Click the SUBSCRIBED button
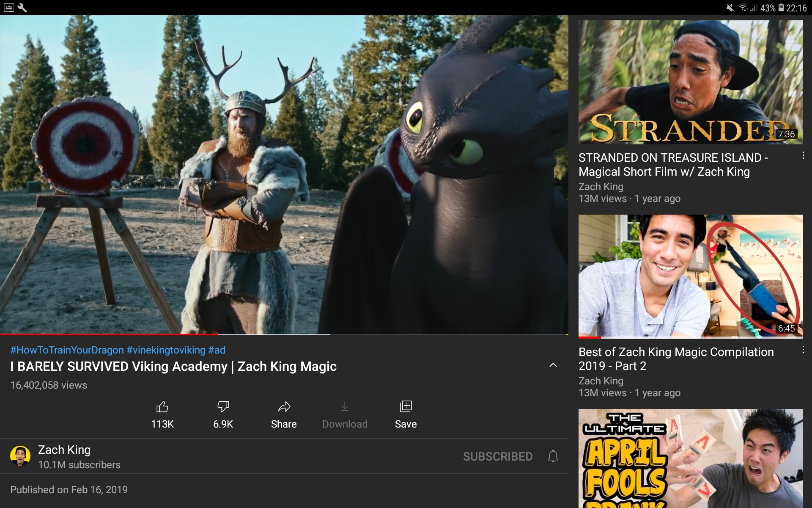812x508 pixels. pos(498,456)
